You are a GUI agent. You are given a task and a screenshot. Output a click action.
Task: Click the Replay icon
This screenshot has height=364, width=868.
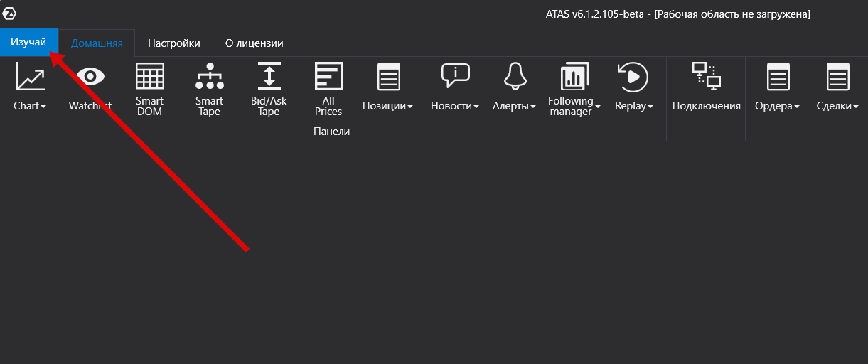point(633,76)
